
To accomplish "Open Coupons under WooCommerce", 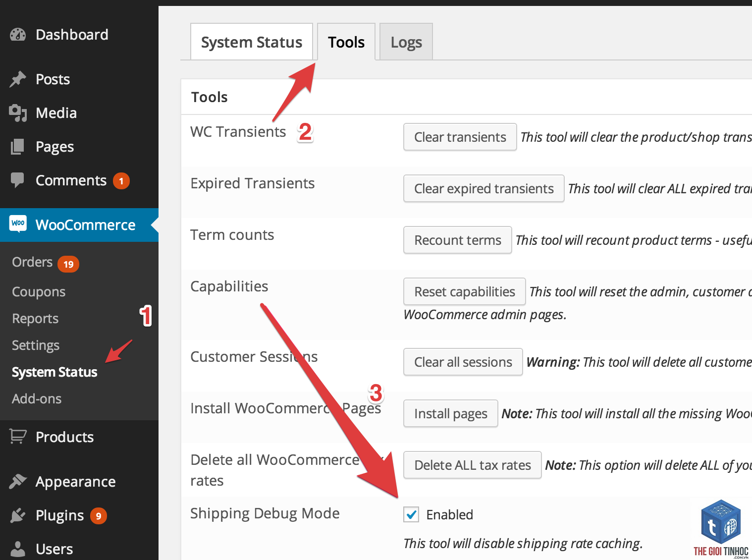I will pyautogui.click(x=39, y=292).
